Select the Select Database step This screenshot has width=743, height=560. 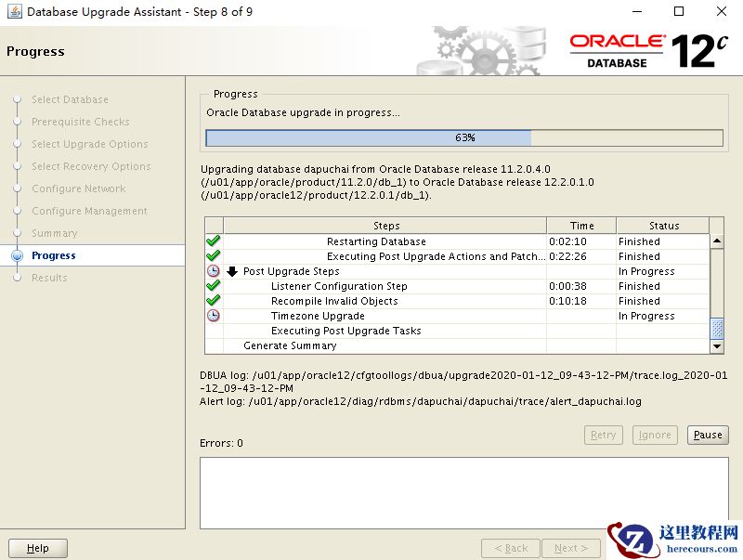[x=71, y=99]
